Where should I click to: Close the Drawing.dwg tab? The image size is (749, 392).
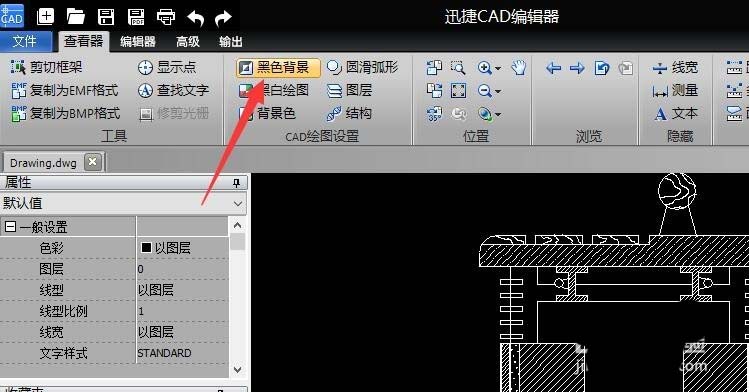[93, 162]
